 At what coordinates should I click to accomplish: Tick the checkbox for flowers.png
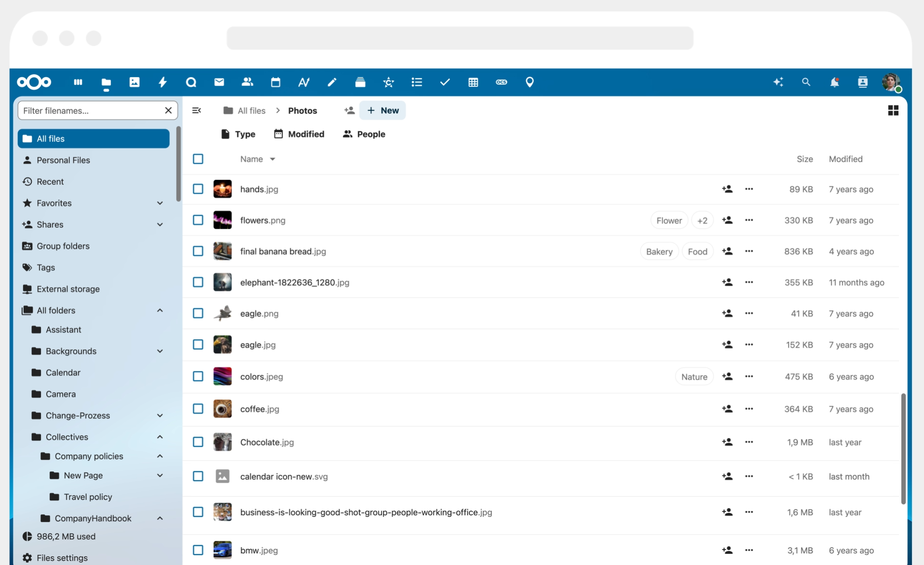(x=198, y=220)
